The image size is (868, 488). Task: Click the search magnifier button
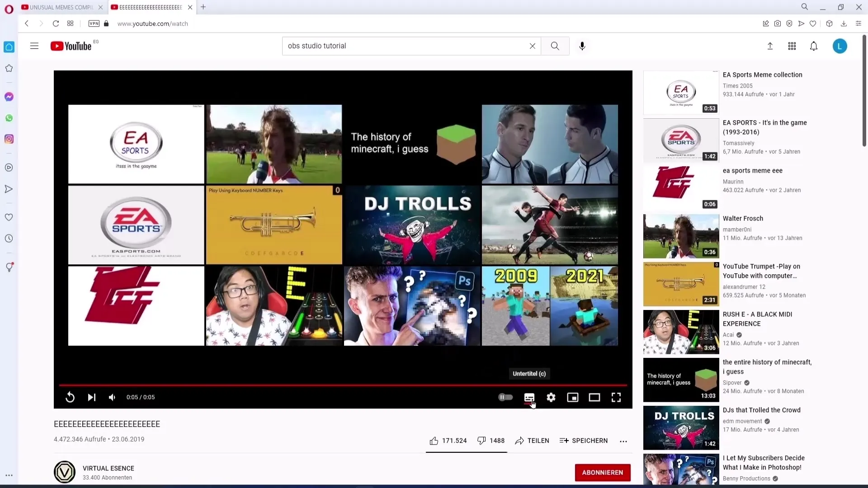click(x=555, y=46)
